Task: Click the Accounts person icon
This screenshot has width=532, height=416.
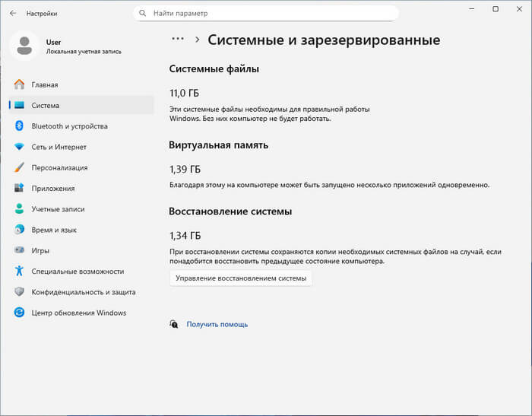Action: tap(19, 209)
